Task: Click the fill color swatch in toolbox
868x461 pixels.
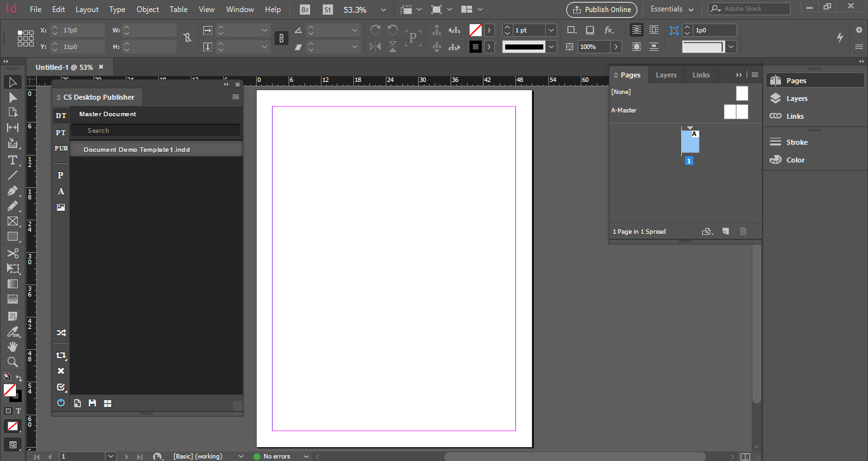Action: click(10, 390)
